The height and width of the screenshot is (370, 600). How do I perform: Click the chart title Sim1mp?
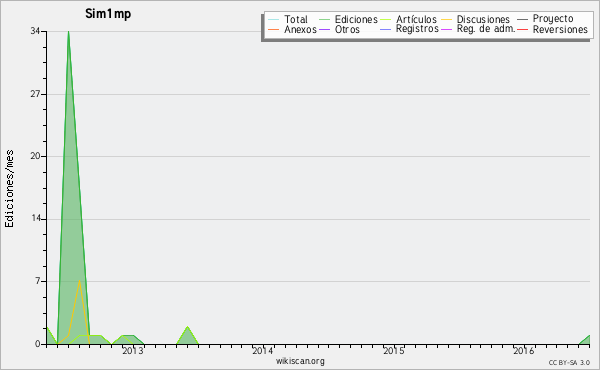coord(108,14)
